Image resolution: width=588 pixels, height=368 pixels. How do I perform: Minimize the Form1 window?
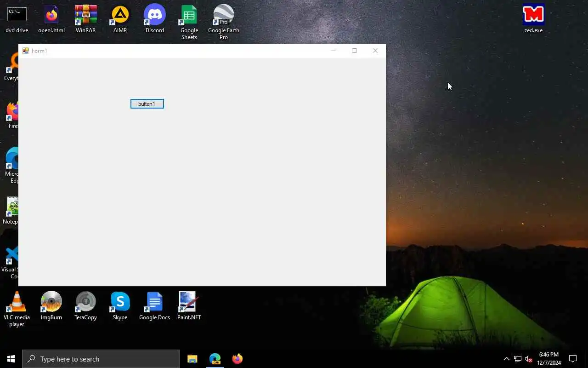point(334,51)
